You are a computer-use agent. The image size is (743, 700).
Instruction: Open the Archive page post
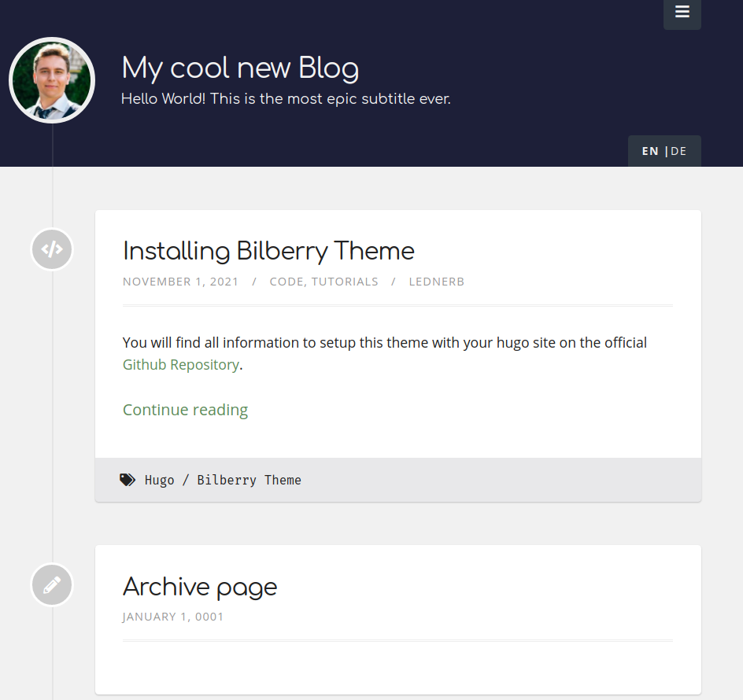[199, 587]
